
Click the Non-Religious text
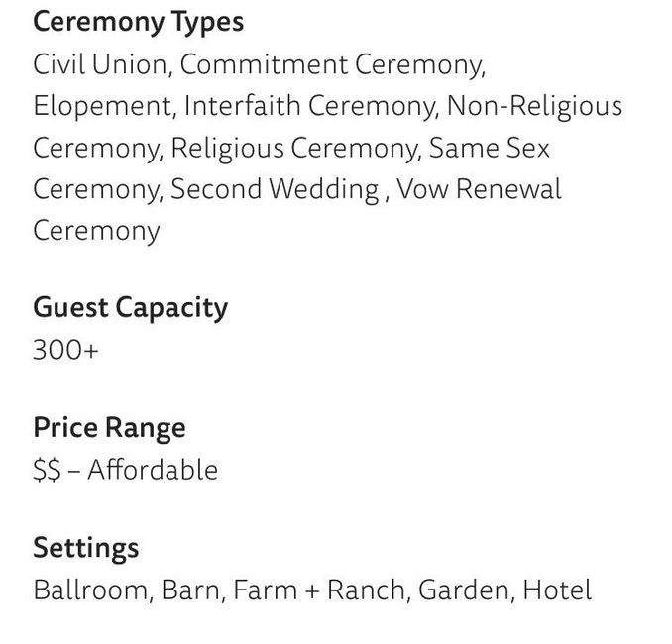point(534,106)
